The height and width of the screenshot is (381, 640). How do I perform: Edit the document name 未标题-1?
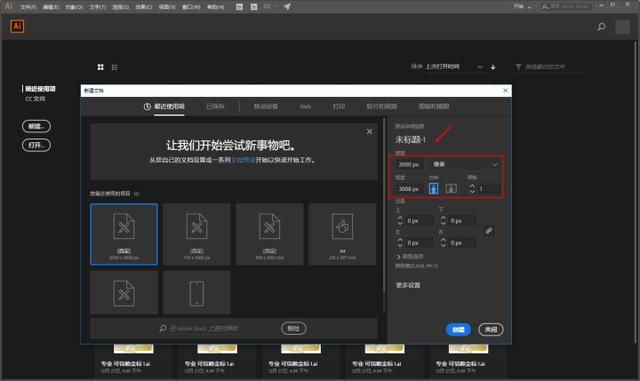[x=410, y=140]
